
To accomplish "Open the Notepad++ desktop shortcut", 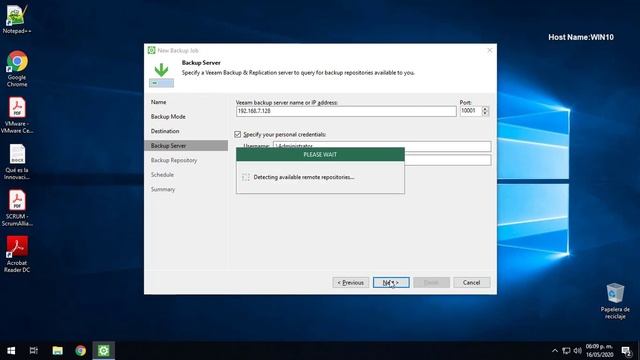I will pyautogui.click(x=17, y=19).
